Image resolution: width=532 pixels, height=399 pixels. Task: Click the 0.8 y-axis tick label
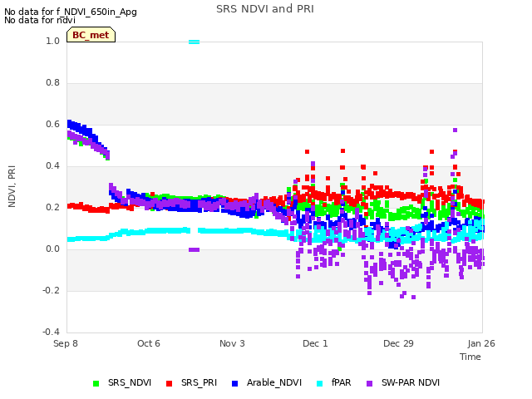(52, 83)
